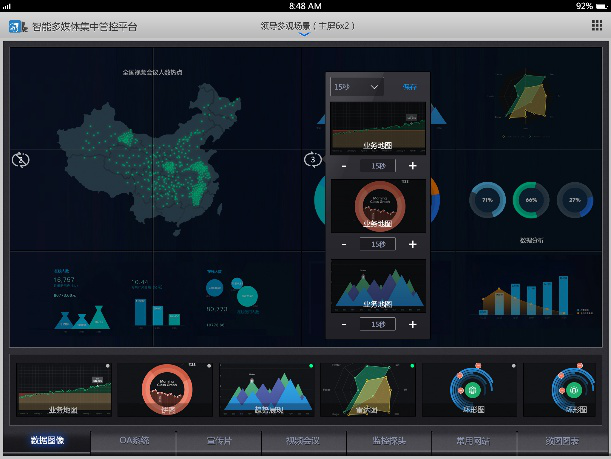
Task: Click the numbered rotation icon beside the popup
Action: tap(312, 160)
